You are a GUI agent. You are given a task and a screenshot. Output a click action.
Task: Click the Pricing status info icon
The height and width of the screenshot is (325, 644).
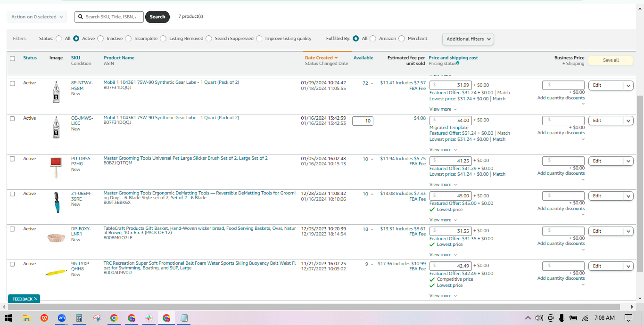coord(458,63)
